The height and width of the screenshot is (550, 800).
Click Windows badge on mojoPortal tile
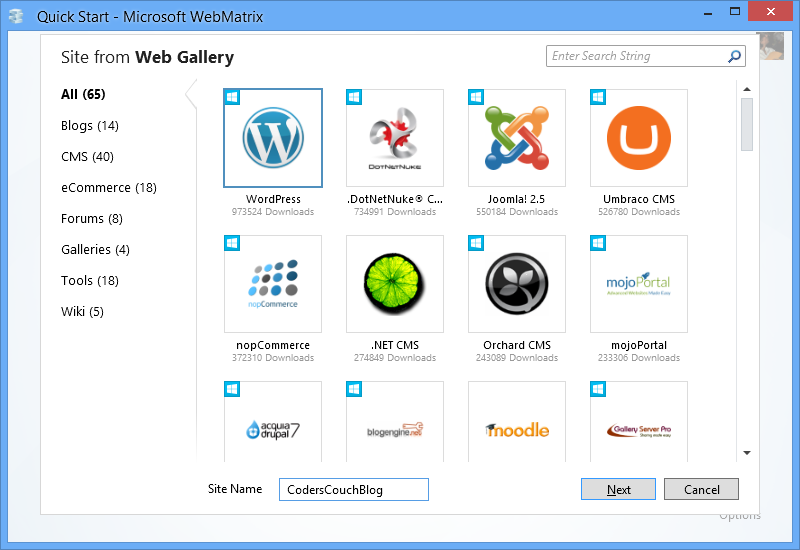tap(598, 243)
